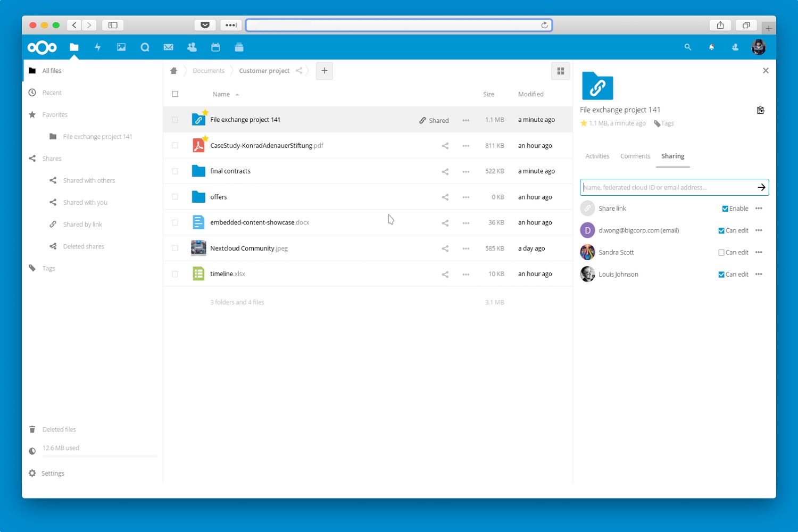Viewport: 798px width, 532px height.
Task: Copy link clipboard icon in sidebar
Action: (761, 110)
